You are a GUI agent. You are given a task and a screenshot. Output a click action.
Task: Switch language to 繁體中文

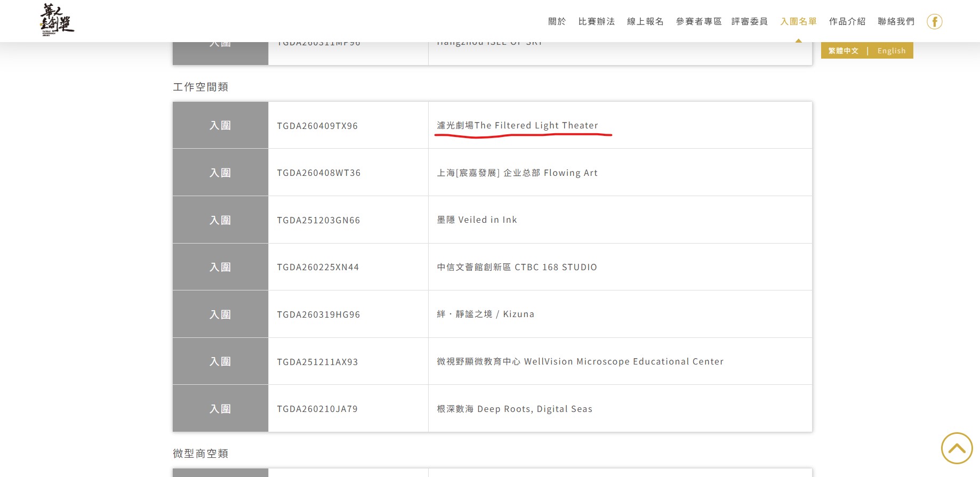pyautogui.click(x=844, y=51)
